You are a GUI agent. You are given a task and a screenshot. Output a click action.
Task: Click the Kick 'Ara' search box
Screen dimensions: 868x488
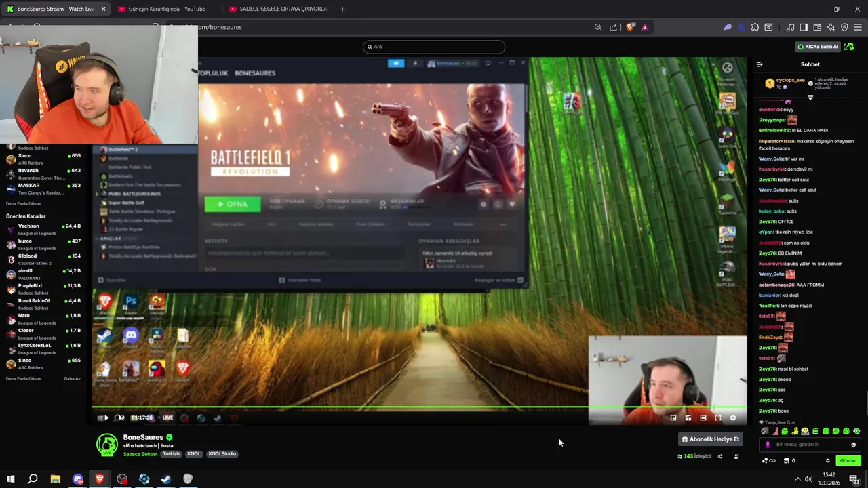coord(434,47)
